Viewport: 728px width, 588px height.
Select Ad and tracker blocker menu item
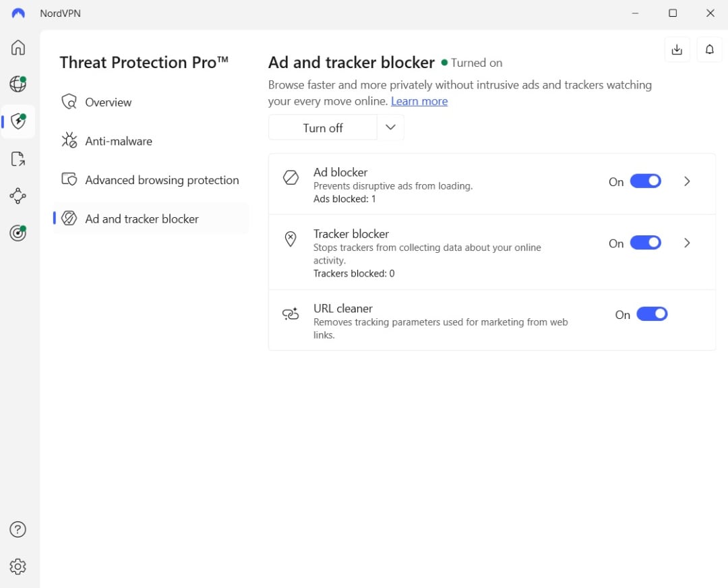pyautogui.click(x=151, y=218)
